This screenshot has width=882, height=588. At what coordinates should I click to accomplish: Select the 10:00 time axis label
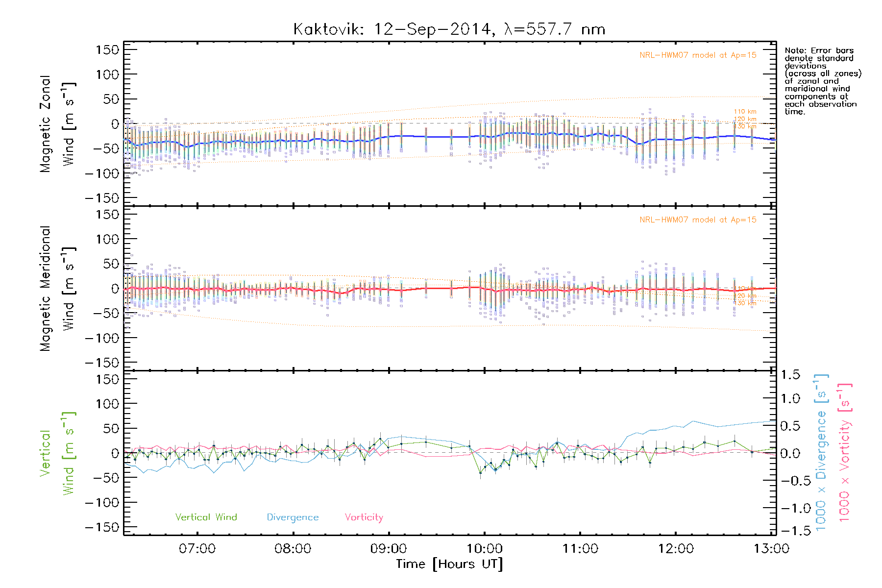coord(484,549)
